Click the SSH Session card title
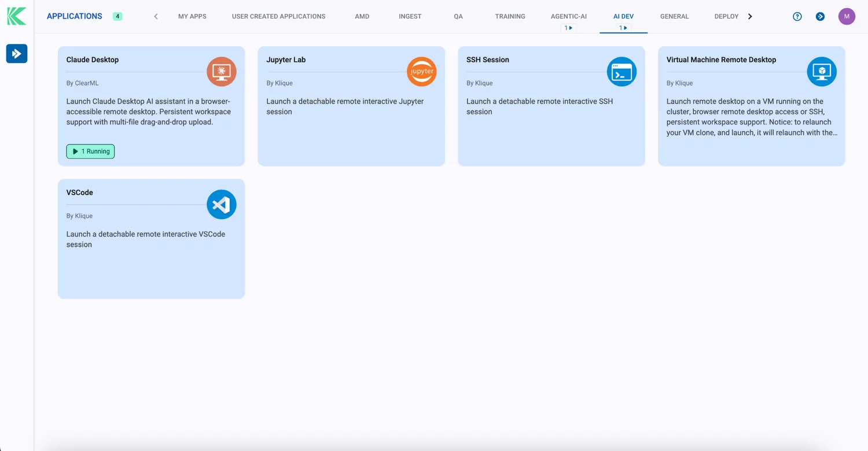 pos(488,60)
